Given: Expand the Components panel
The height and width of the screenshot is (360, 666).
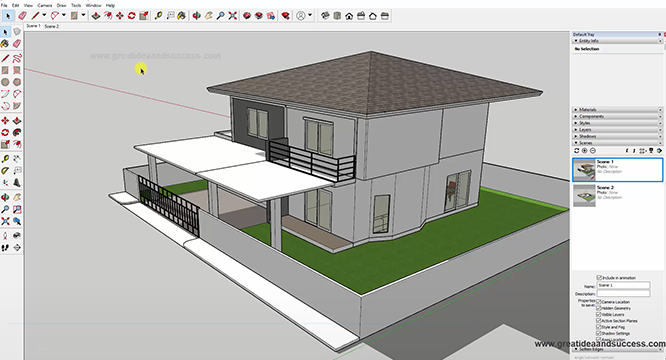Looking at the screenshot, I should point(617,116).
